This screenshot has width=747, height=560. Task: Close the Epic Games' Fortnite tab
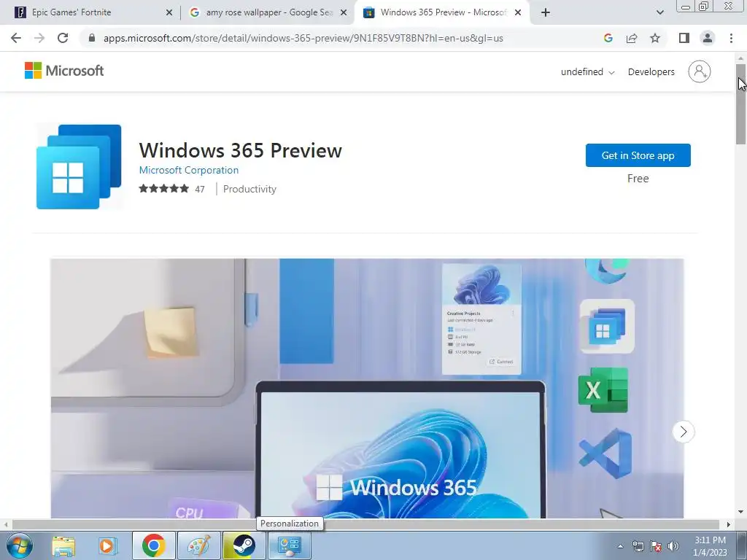[169, 13]
